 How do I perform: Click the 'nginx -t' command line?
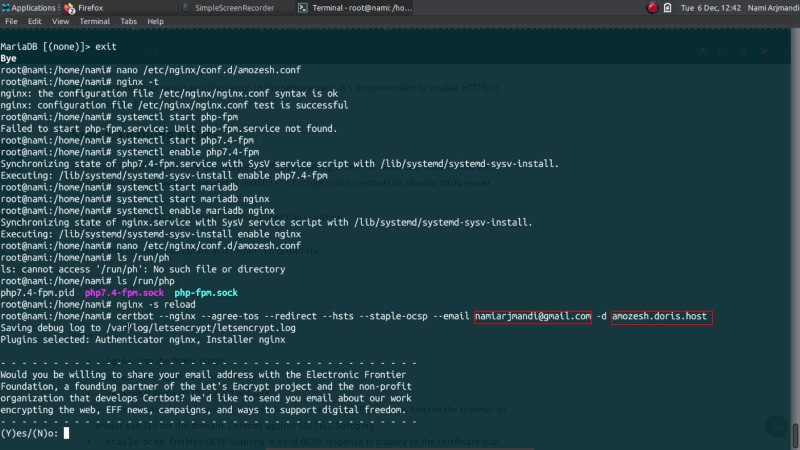click(80, 82)
